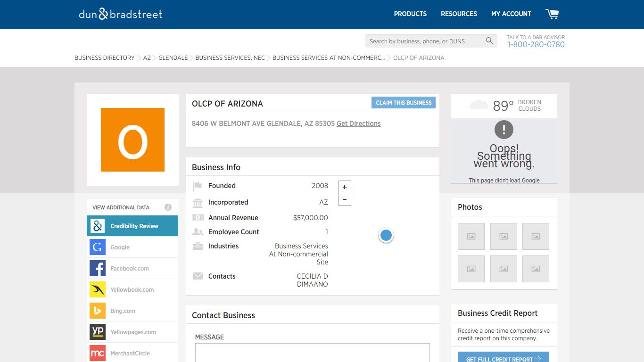Click the bottom-left photo placeholder

pyautogui.click(x=471, y=269)
